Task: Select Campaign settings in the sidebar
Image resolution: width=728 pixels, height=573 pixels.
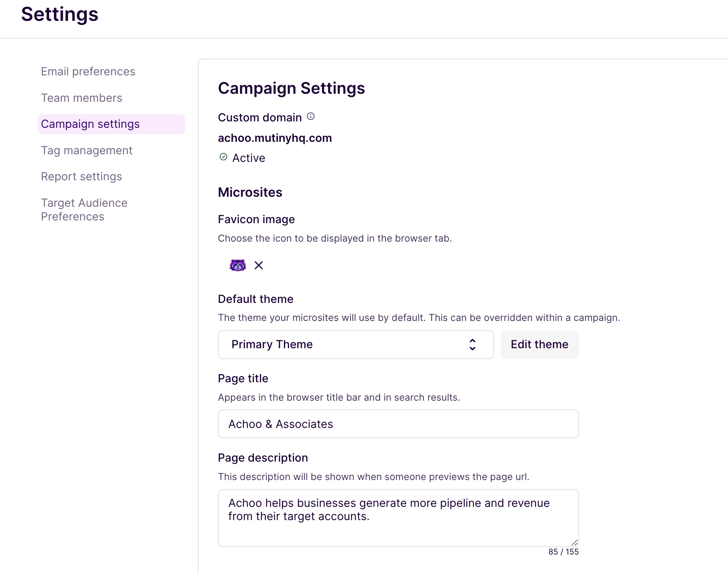Action: click(x=90, y=124)
